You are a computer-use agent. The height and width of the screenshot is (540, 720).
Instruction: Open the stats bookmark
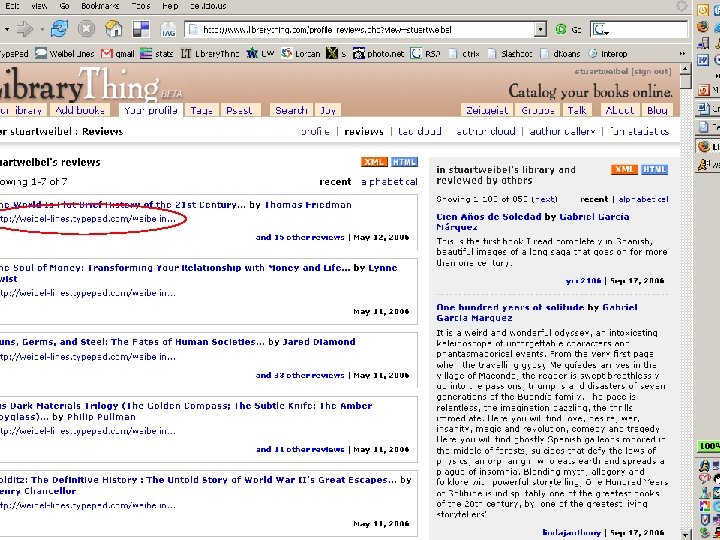[157, 54]
